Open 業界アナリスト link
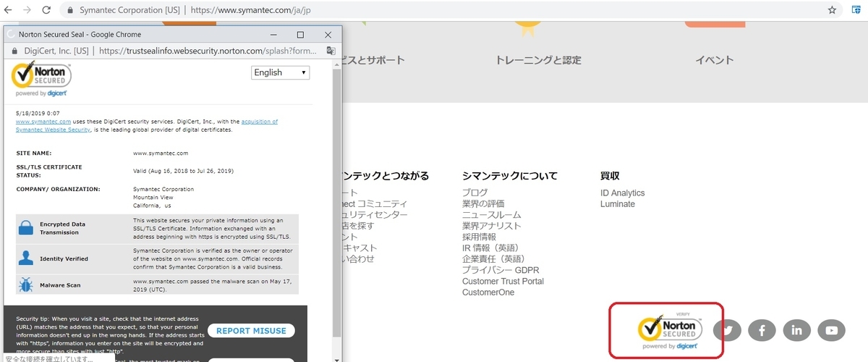Image resolution: width=868 pixels, height=362 pixels. point(491,226)
